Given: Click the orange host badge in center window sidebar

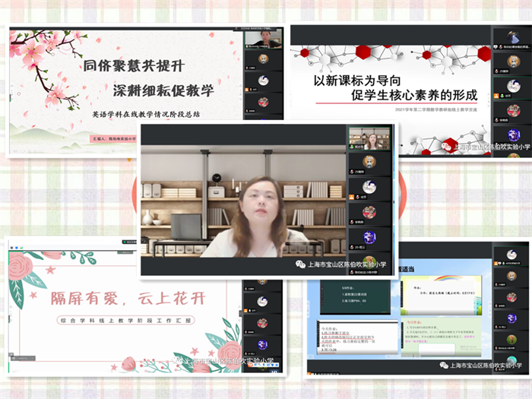Looking at the screenshot, I should (x=352, y=197).
